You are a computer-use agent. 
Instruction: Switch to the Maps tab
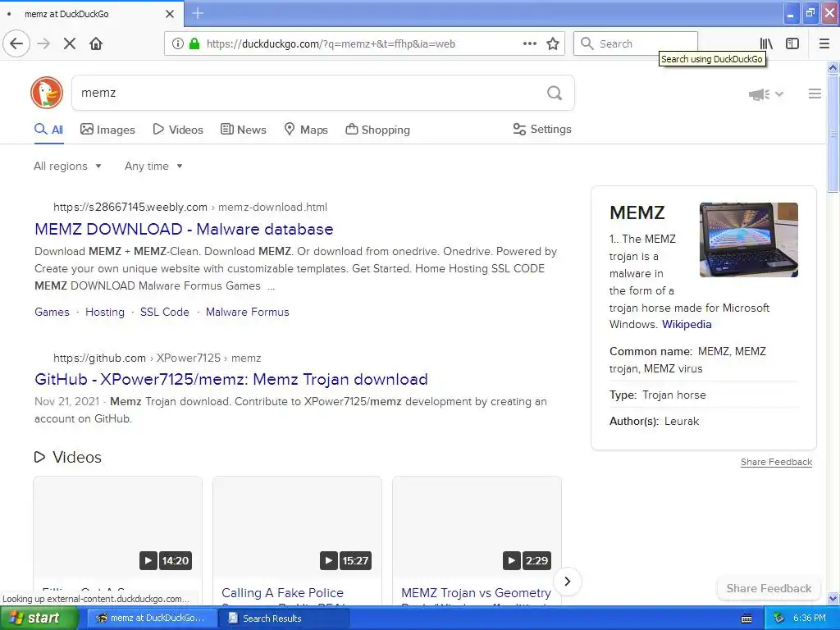tap(306, 130)
